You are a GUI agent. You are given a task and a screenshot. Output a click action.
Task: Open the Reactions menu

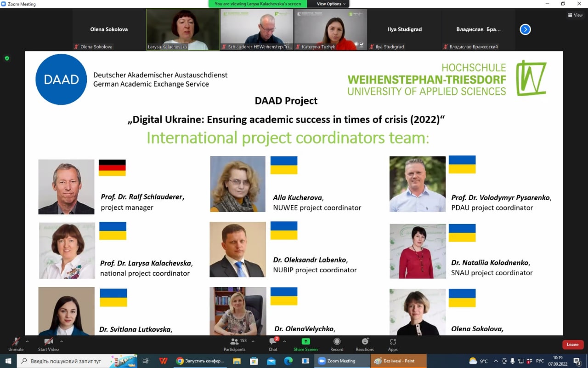coord(365,344)
